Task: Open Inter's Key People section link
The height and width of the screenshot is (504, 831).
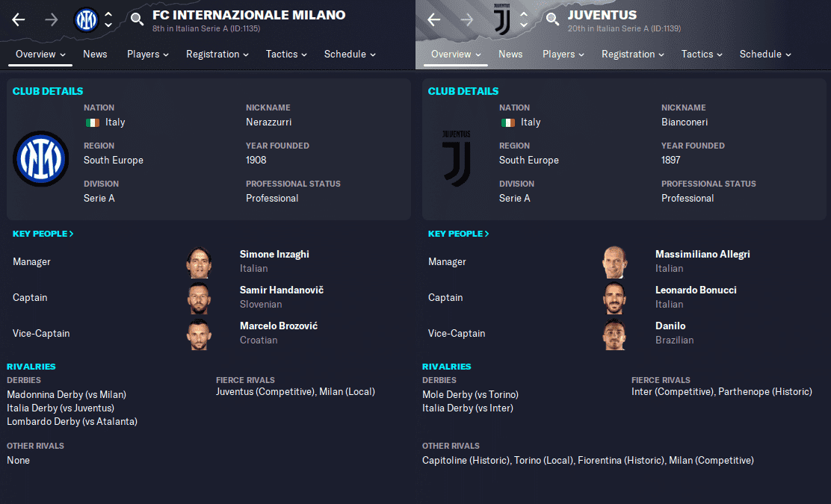Action: point(43,234)
